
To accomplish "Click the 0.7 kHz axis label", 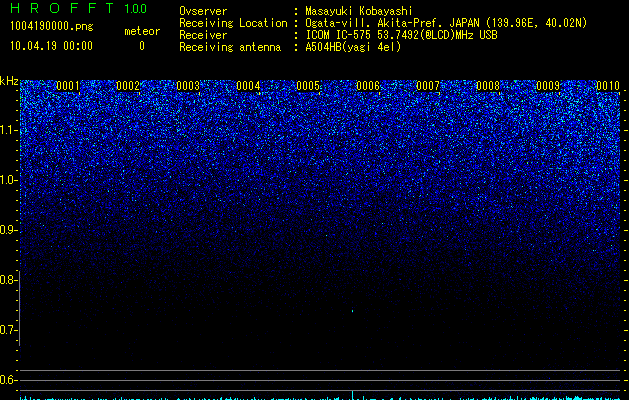I will (8, 330).
